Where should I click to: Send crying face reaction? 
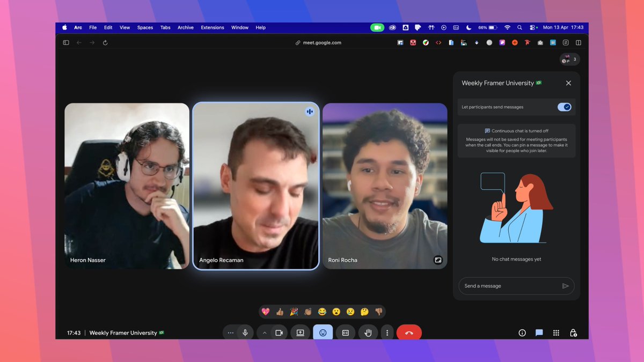(x=350, y=312)
